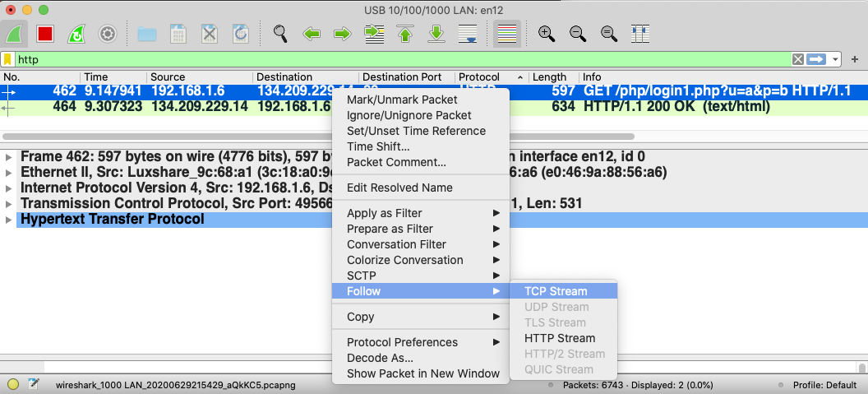
Task: Apply the display filter with arrow button
Action: pyautogui.click(x=816, y=60)
